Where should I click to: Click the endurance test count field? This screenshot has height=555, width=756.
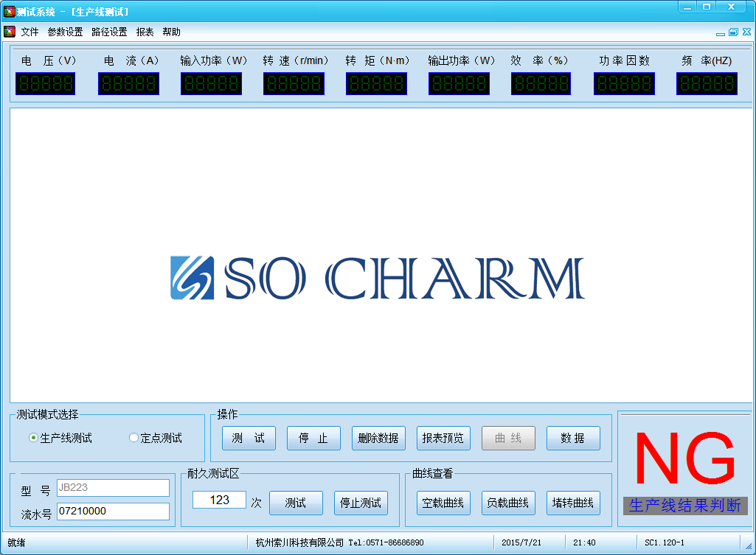(x=219, y=500)
